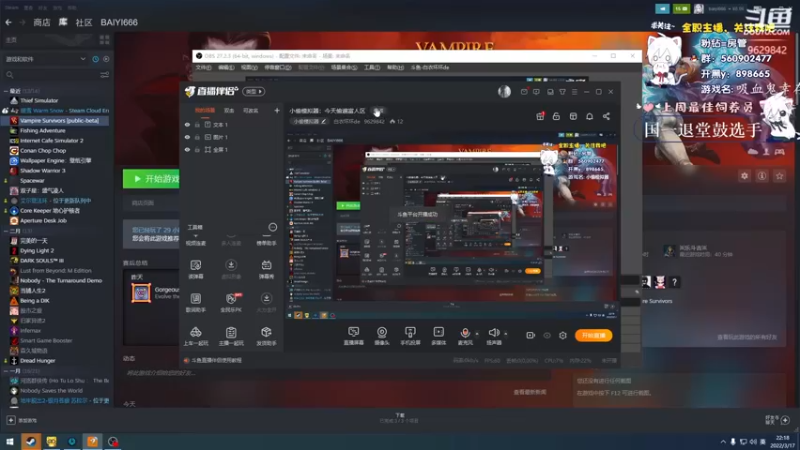The image size is (800, 450).
Task: Collapse the 二月 category in Steam library
Action: 6,231
